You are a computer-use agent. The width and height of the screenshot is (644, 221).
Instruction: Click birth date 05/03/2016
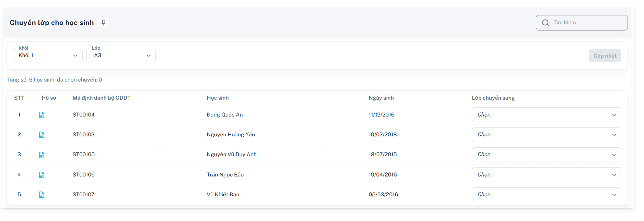point(383,195)
